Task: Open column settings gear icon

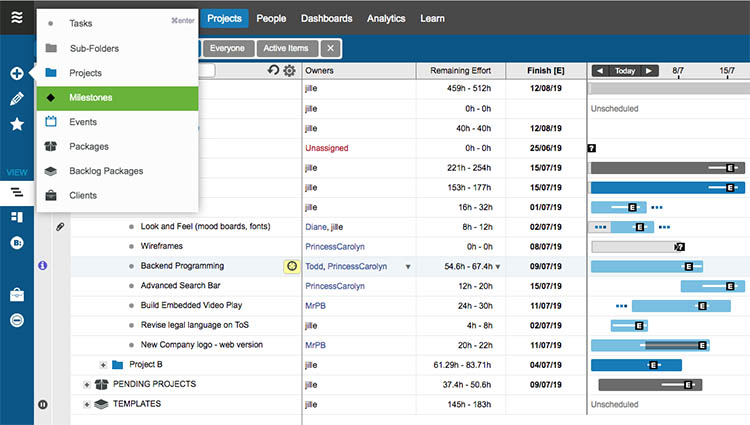Action: (x=289, y=71)
